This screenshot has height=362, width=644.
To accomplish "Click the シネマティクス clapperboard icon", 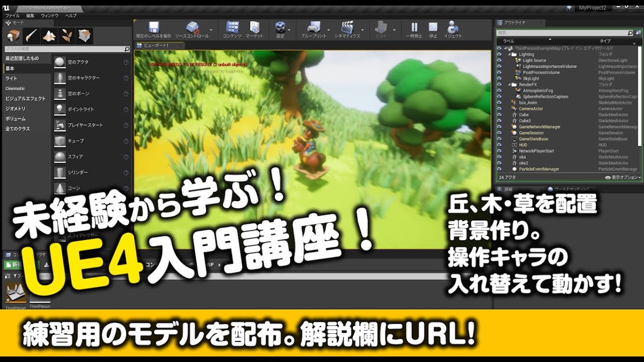I will [347, 27].
